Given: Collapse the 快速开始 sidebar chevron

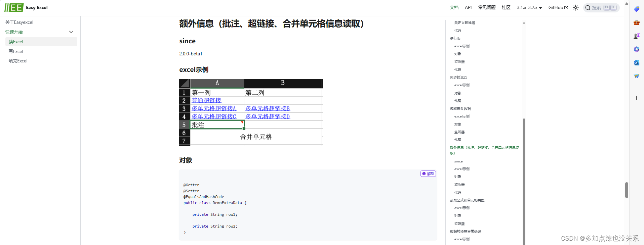Looking at the screenshot, I should pyautogui.click(x=71, y=32).
